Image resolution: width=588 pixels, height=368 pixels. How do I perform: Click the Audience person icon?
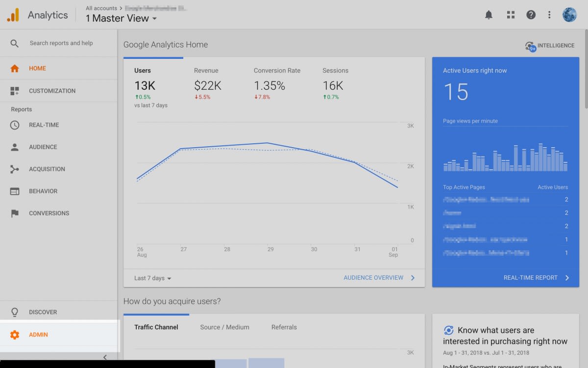[15, 147]
